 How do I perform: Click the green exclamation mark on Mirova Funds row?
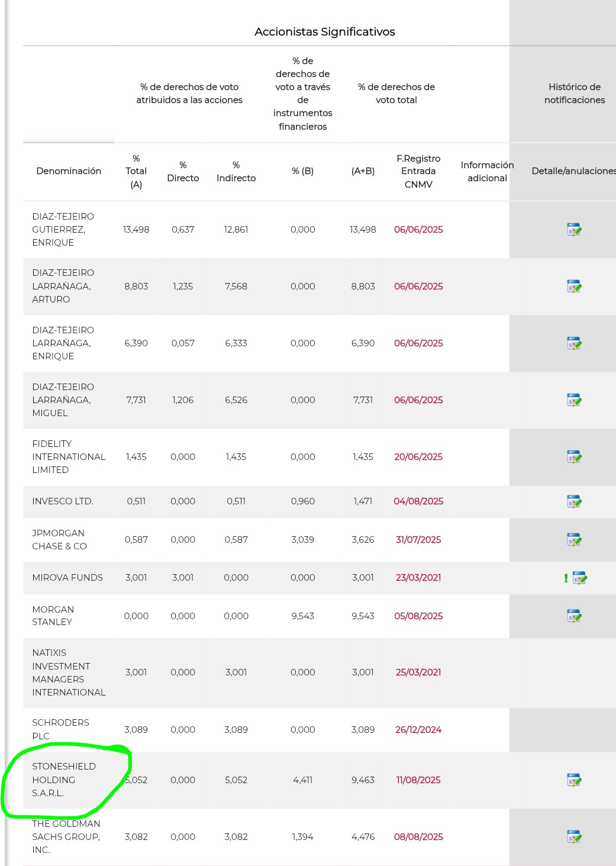click(x=566, y=578)
